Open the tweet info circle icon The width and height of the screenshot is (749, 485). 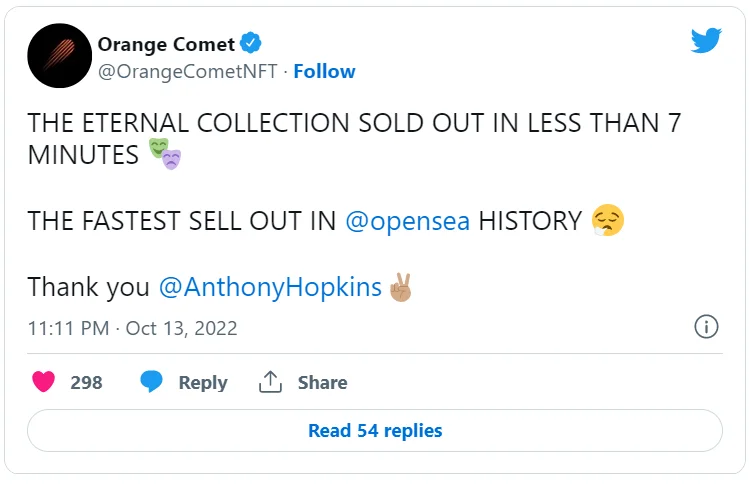[x=706, y=327]
